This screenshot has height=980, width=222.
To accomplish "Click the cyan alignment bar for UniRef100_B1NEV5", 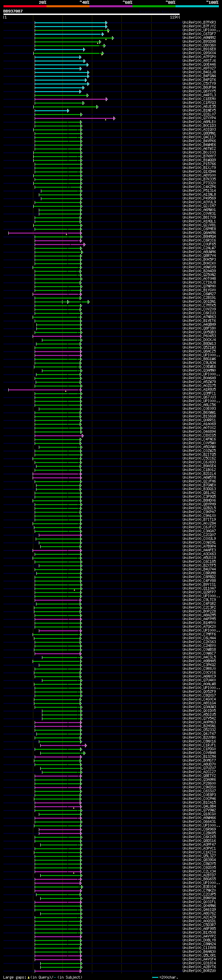I will [x=52, y=111].
